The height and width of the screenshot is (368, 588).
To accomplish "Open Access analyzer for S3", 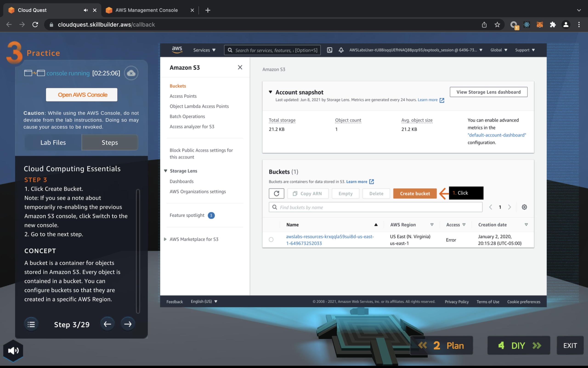I will 192,126.
